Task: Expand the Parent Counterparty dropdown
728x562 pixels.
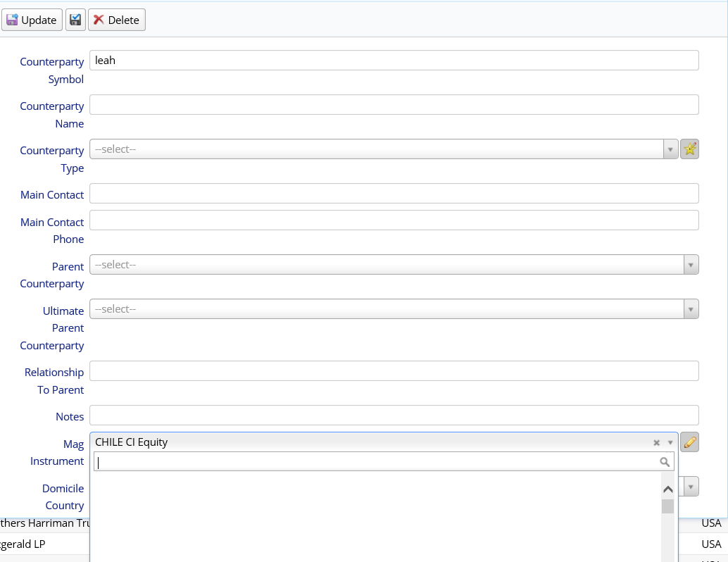Action: pyautogui.click(x=689, y=264)
